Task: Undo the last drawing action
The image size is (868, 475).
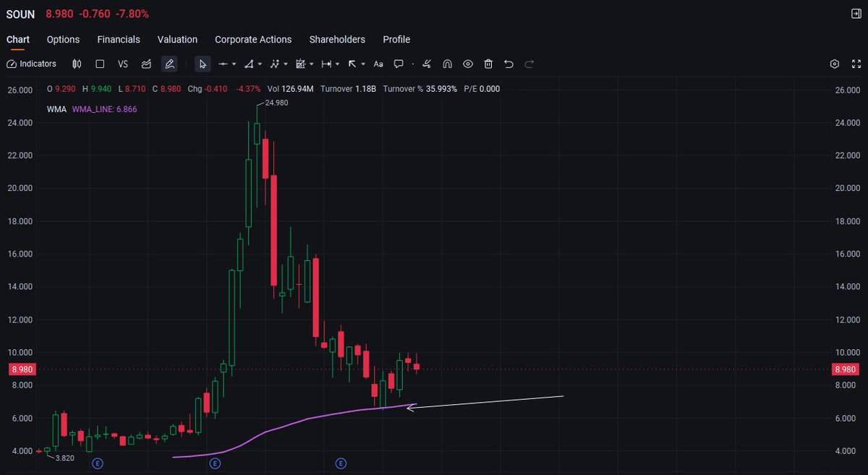Action: pyautogui.click(x=509, y=64)
